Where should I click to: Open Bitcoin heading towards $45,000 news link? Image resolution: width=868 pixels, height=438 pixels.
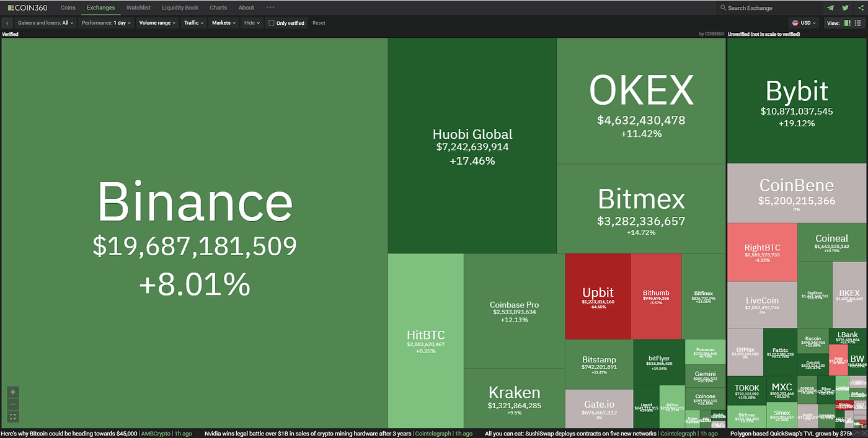tap(69, 434)
